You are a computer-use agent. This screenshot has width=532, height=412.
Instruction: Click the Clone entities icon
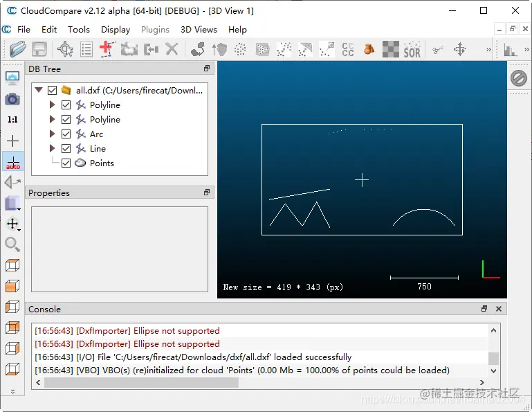tap(129, 49)
